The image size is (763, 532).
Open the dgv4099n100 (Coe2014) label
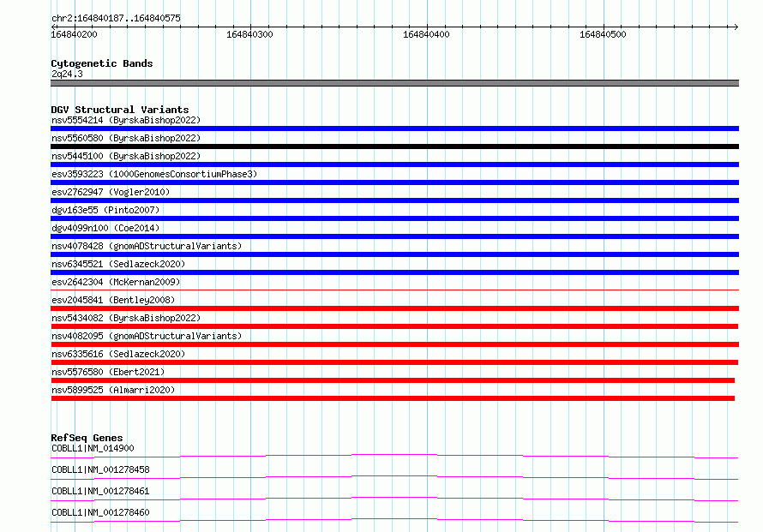tap(105, 228)
